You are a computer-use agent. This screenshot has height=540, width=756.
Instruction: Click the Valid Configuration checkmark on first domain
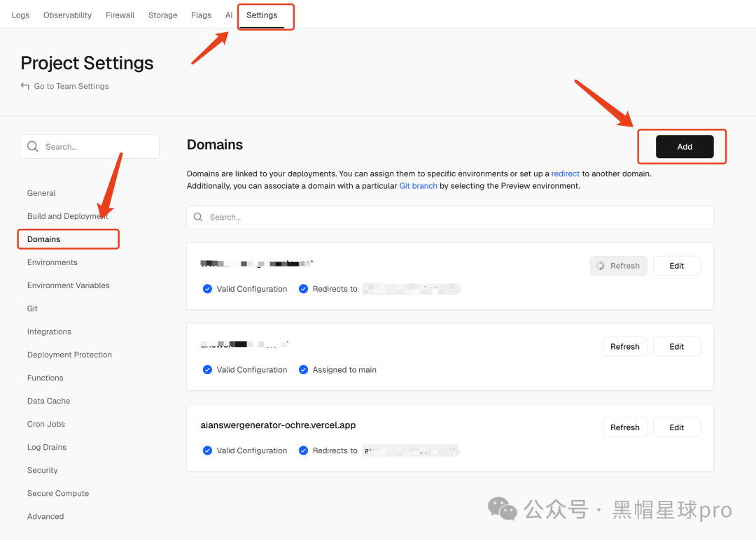[x=207, y=289]
